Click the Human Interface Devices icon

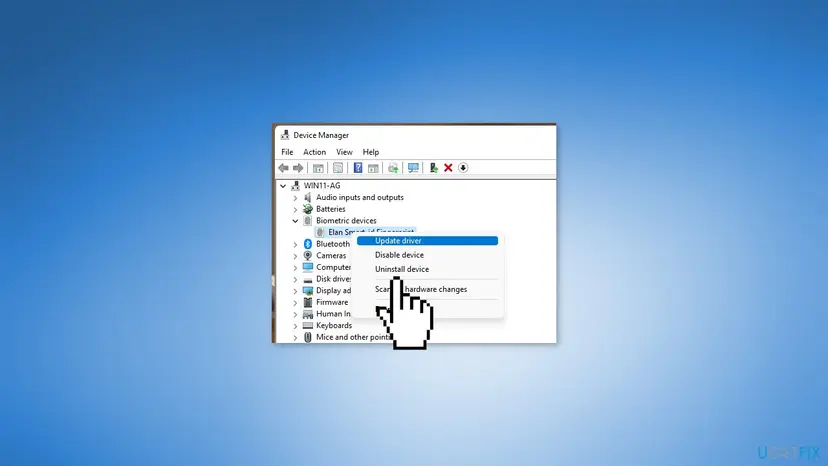(308, 314)
